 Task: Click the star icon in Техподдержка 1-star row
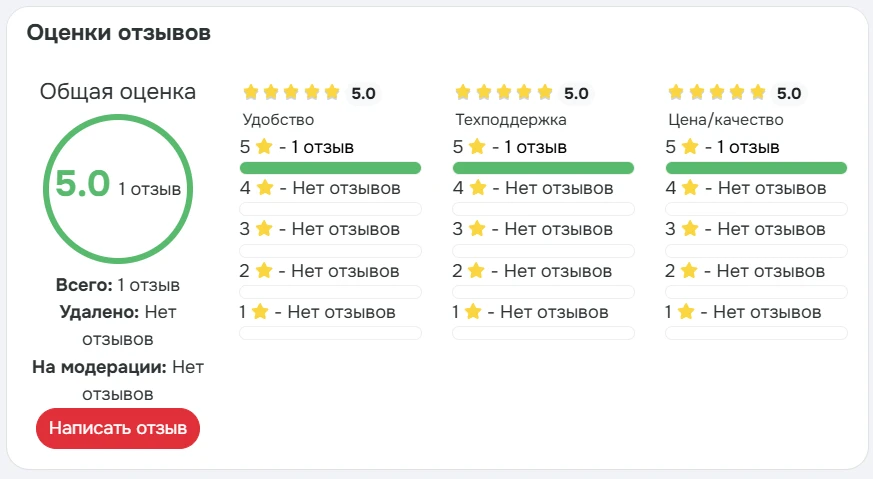point(474,312)
